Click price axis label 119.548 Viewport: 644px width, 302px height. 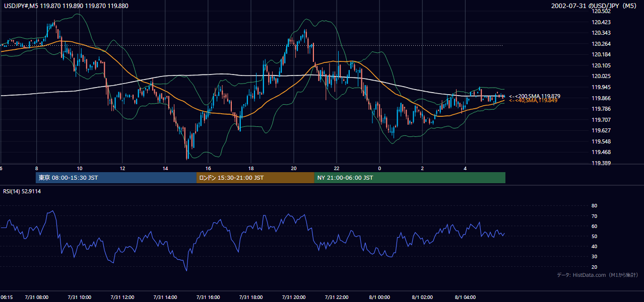601,141
